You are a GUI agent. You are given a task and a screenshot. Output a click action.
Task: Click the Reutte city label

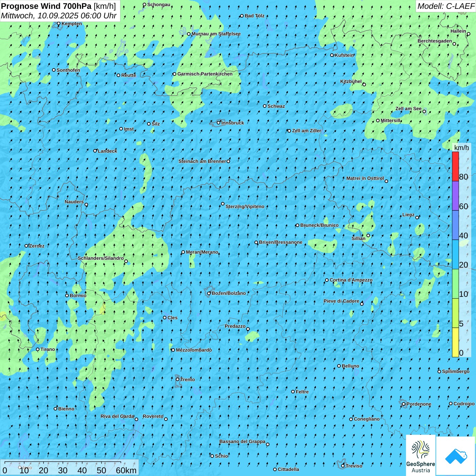129,75
